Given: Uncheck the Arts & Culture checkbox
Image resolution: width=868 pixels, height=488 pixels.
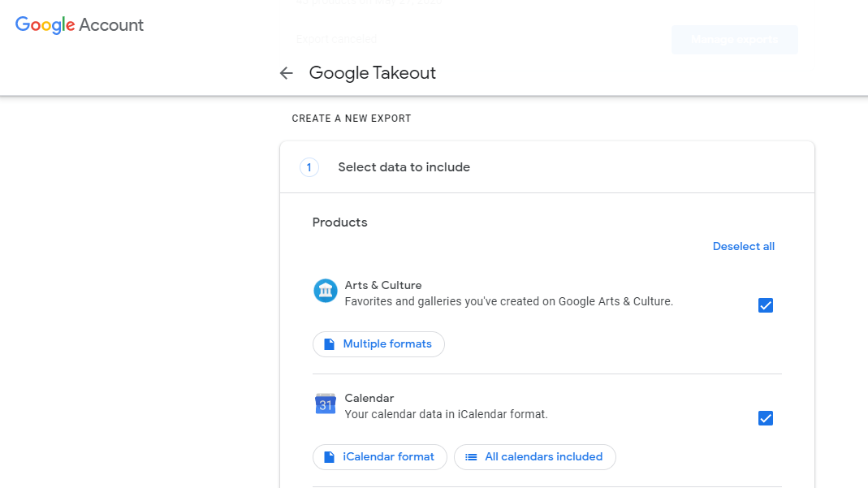Looking at the screenshot, I should tap(765, 304).
